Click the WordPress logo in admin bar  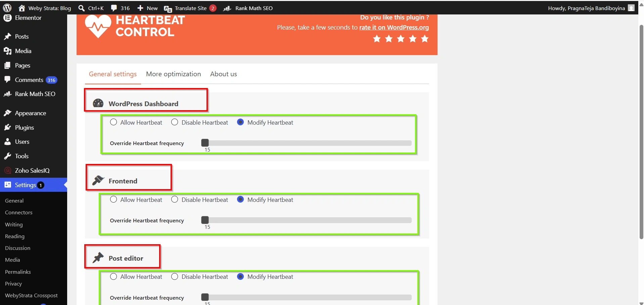click(x=7, y=8)
